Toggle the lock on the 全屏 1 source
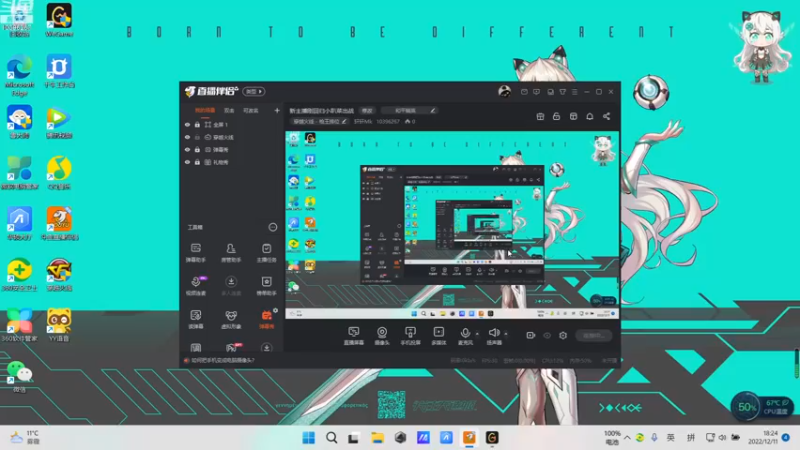Image resolution: width=800 pixels, height=450 pixels. coord(197,124)
